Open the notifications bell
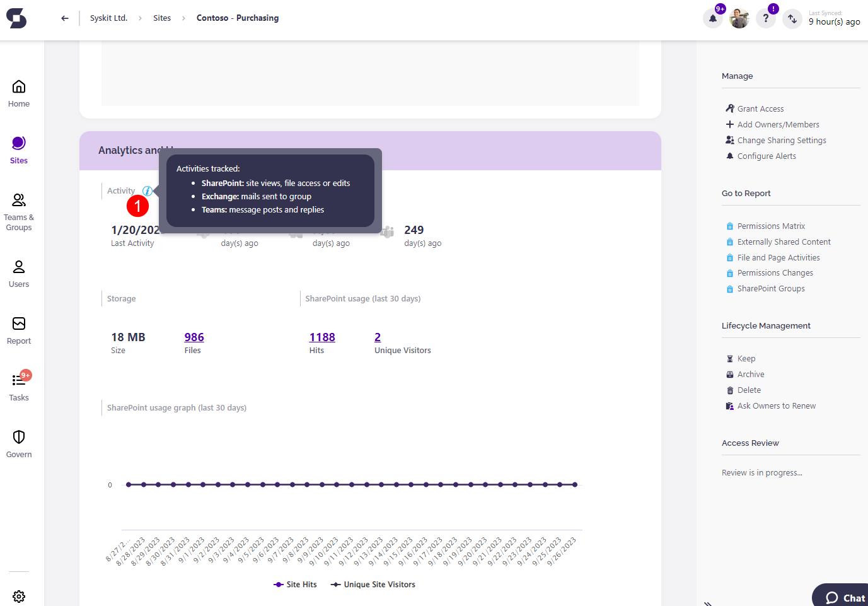Viewport: 868px width, 606px height. [712, 19]
